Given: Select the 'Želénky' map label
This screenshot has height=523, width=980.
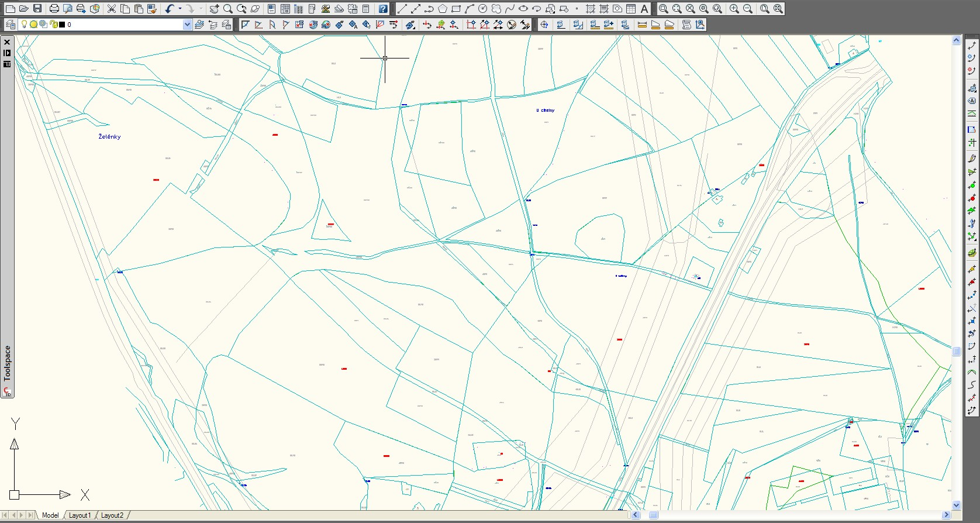Looking at the screenshot, I should [109, 136].
